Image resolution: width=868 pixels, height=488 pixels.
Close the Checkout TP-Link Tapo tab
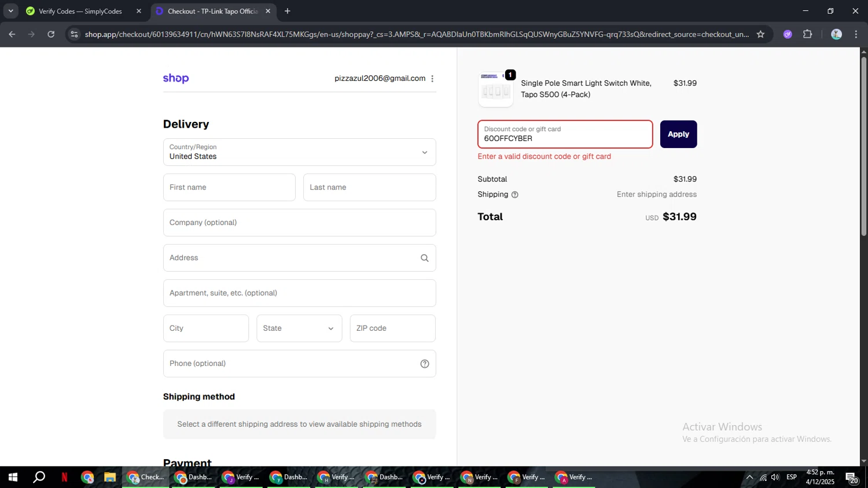point(268,11)
